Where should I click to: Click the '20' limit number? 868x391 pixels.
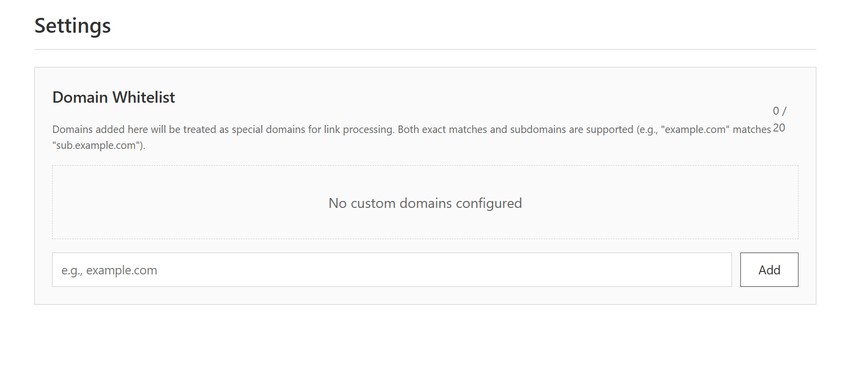tap(779, 128)
